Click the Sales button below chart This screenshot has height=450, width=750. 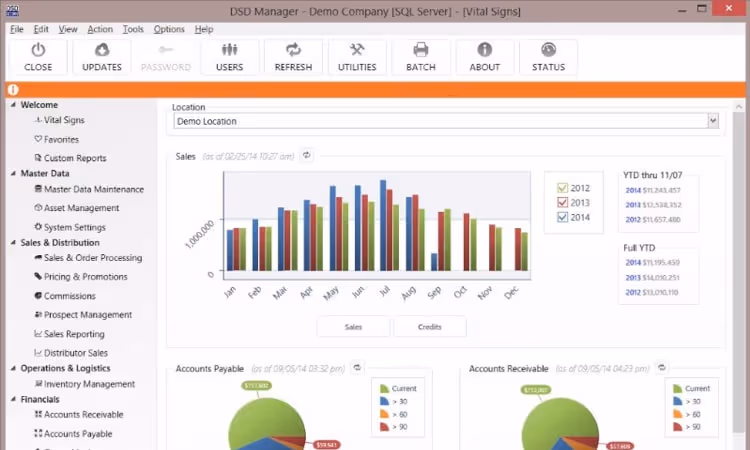353,327
